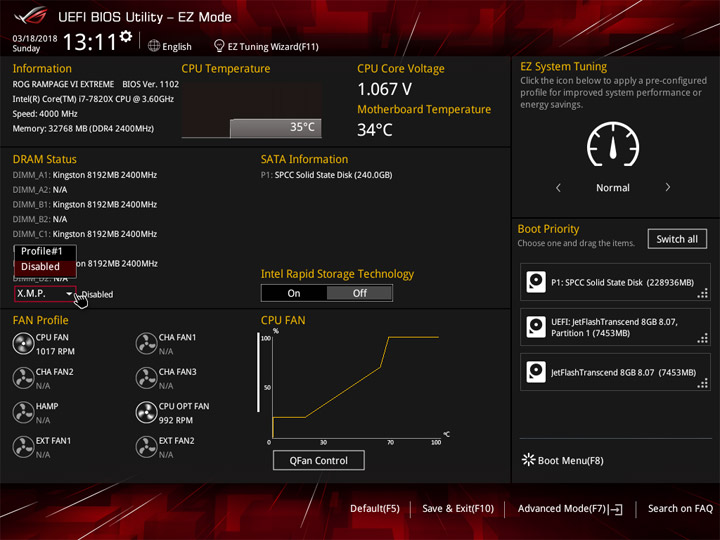
Task: Click the 03/18/2018 date display
Action: (x=35, y=38)
